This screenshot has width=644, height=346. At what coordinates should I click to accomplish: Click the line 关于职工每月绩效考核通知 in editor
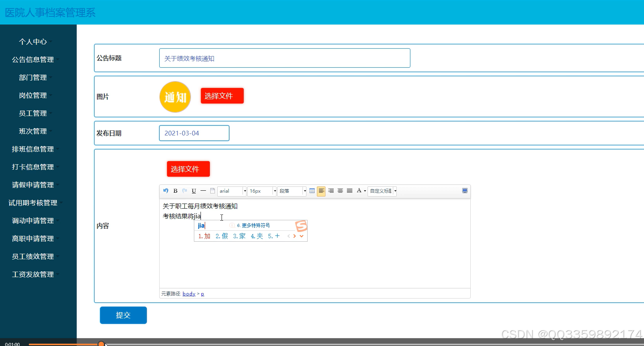200,206
